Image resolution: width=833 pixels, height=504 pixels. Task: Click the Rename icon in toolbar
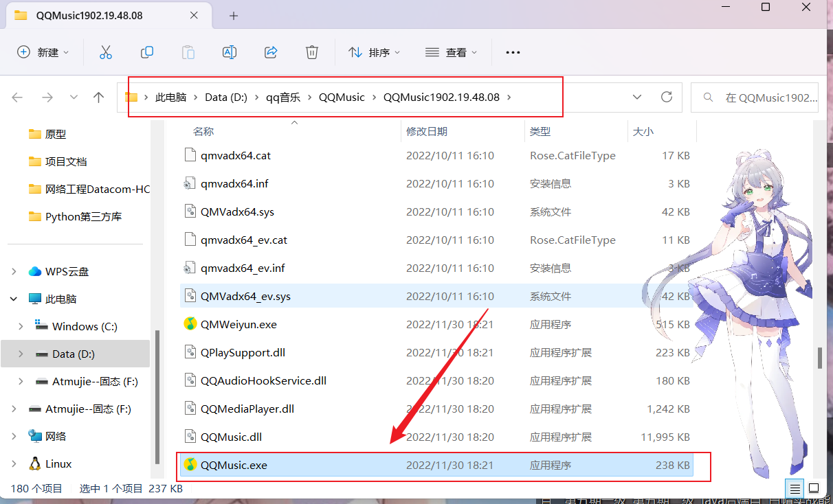[x=229, y=52]
